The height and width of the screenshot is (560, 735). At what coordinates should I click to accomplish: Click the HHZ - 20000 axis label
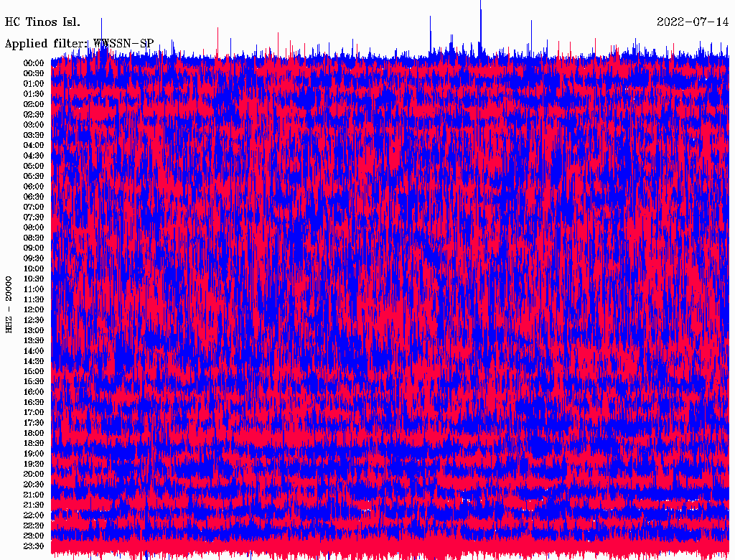(9, 304)
